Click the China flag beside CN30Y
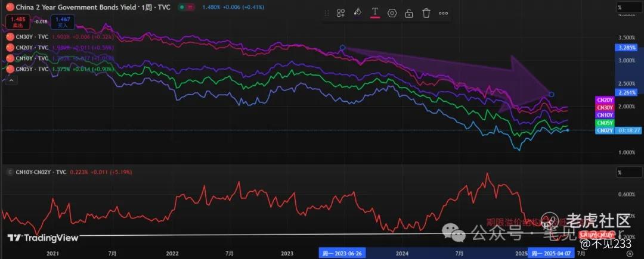The image size is (644, 259). pos(10,36)
